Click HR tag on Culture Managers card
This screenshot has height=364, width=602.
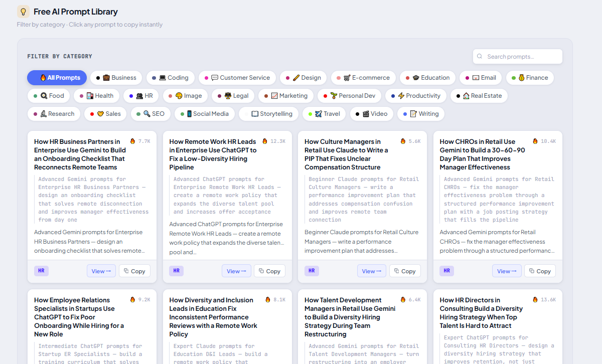(x=312, y=271)
